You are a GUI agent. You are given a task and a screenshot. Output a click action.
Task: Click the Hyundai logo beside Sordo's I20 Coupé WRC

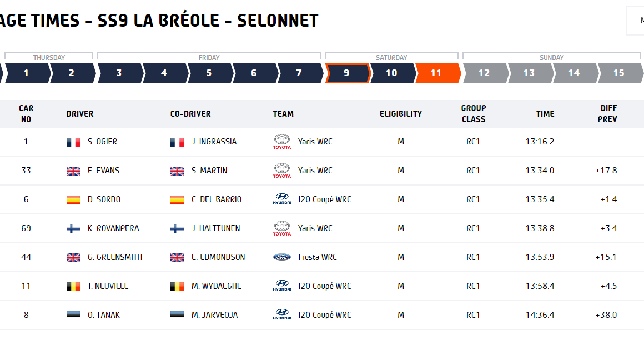(282, 199)
